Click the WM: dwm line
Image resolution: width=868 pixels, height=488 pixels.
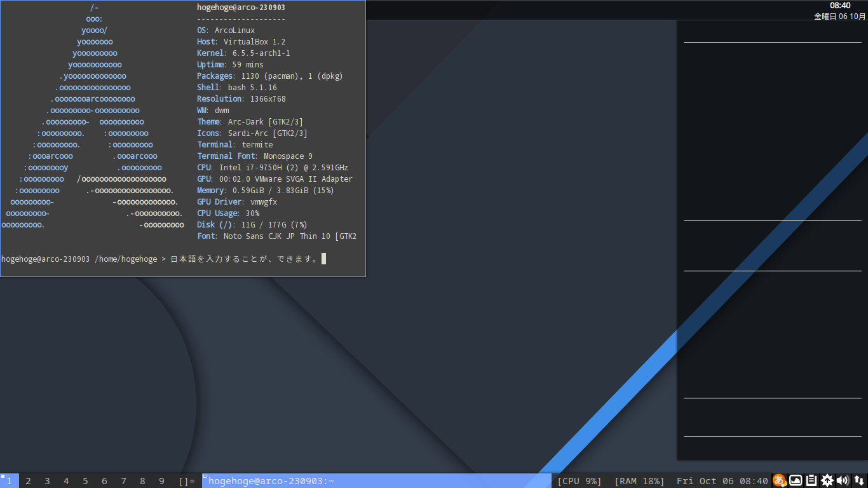click(213, 110)
